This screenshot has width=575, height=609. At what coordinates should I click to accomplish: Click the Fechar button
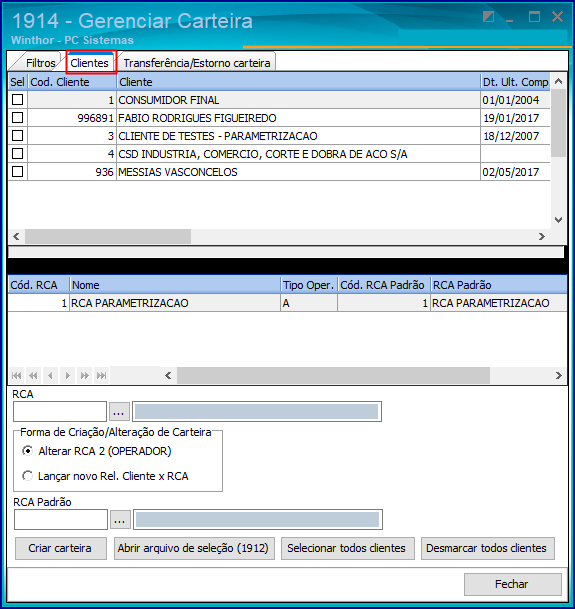click(x=512, y=584)
